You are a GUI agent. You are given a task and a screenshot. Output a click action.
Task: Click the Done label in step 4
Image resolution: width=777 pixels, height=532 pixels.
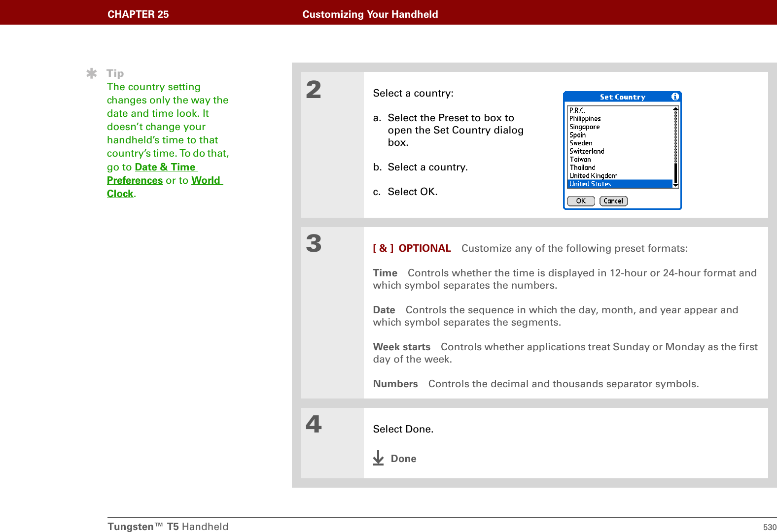tap(403, 459)
